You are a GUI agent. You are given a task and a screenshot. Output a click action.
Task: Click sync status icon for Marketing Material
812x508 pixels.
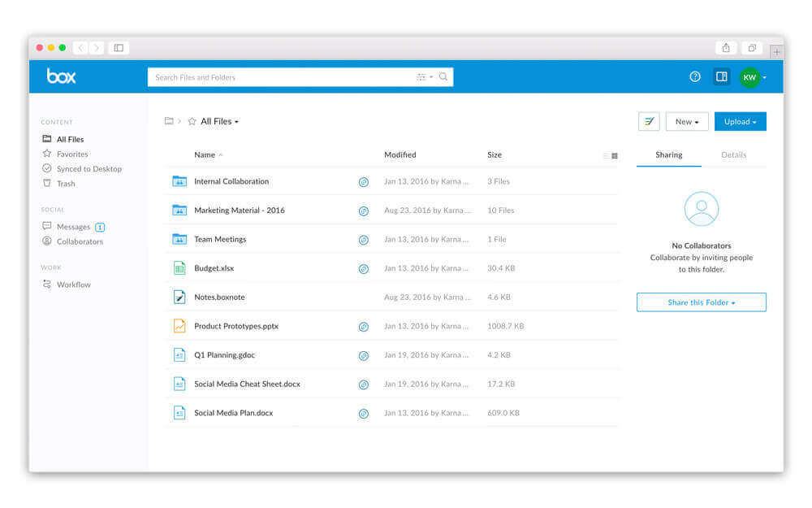click(364, 211)
